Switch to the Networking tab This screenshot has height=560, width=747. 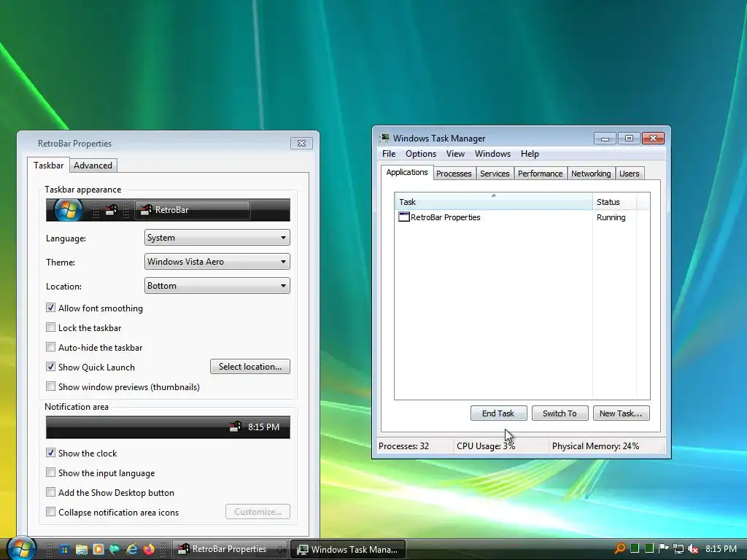pos(591,174)
